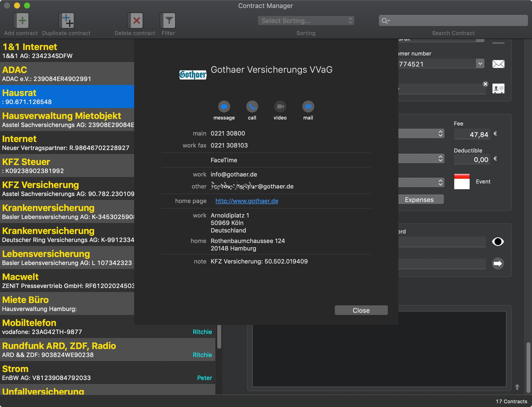Image resolution: width=532 pixels, height=407 pixels.
Task: Click the KFZ Versicherung note text
Action: point(259,261)
